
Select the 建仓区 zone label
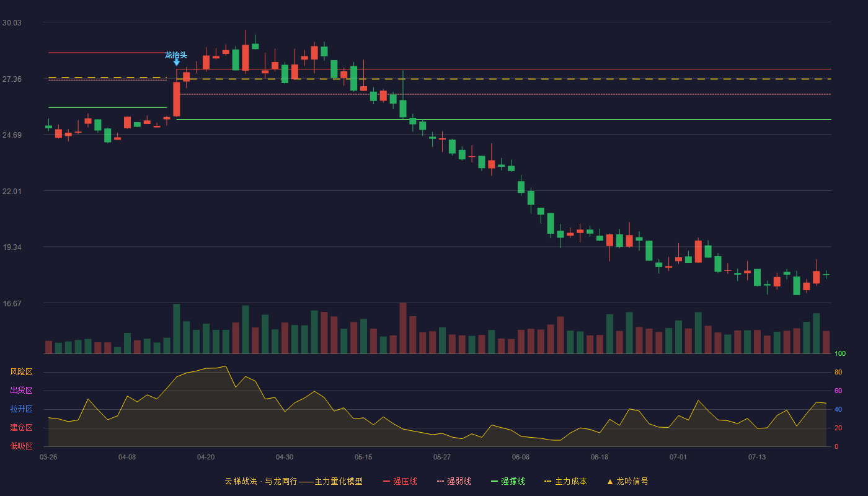[x=21, y=428]
